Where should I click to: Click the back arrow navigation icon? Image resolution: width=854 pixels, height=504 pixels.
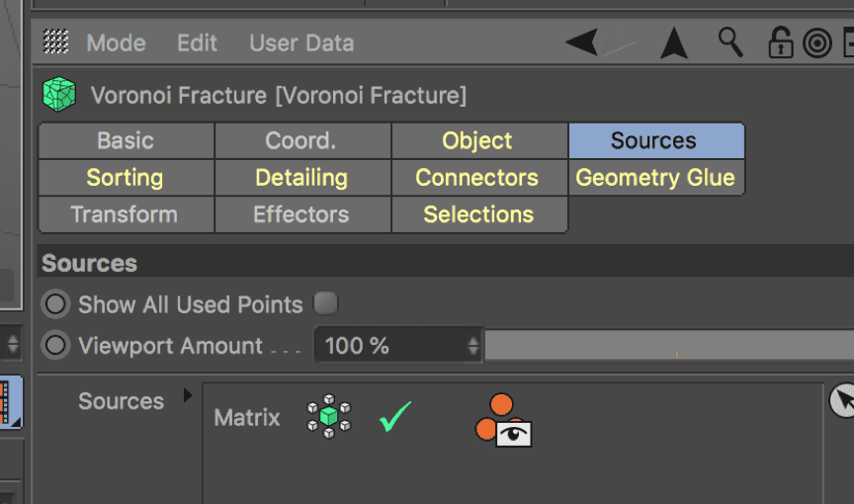click(x=583, y=42)
